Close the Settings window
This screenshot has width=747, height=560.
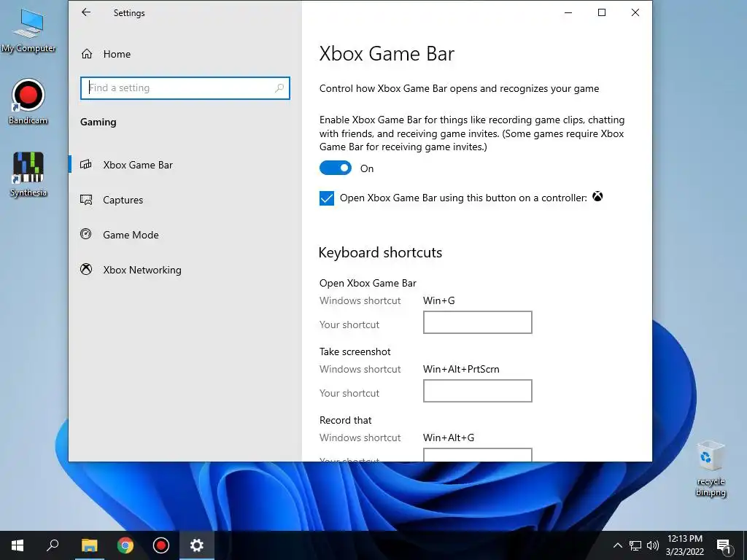click(x=635, y=13)
